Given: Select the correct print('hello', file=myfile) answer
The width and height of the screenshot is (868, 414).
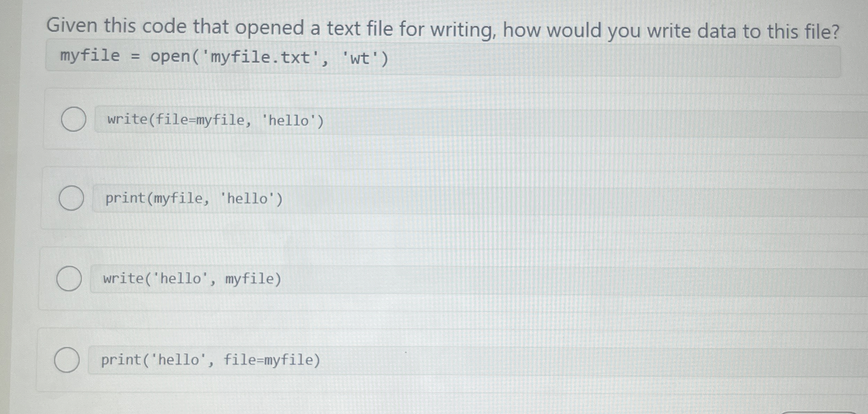Looking at the screenshot, I should 209,359.
